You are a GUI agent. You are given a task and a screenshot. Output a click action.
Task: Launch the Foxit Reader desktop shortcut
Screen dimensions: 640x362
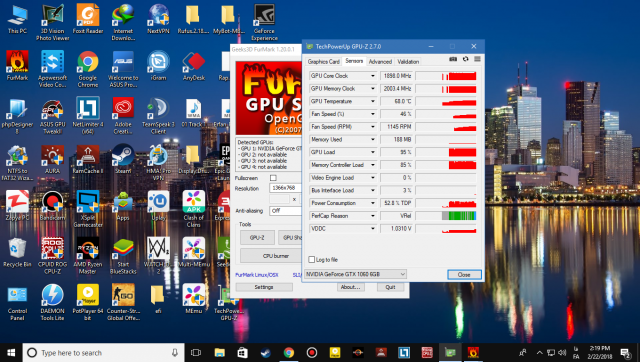click(88, 19)
